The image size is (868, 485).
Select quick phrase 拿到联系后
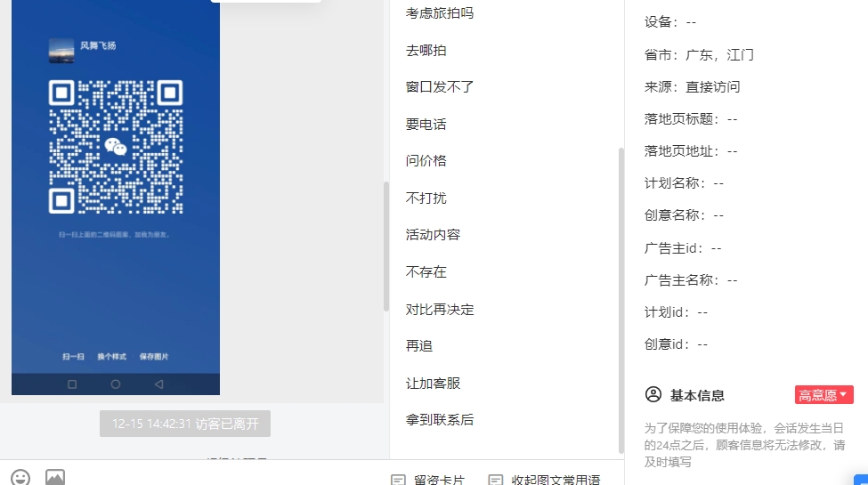(x=440, y=420)
